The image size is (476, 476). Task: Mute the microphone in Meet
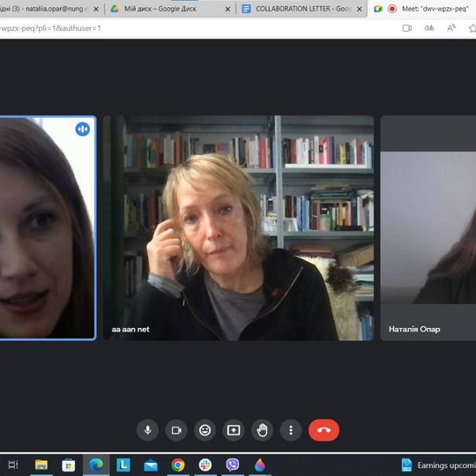147,430
